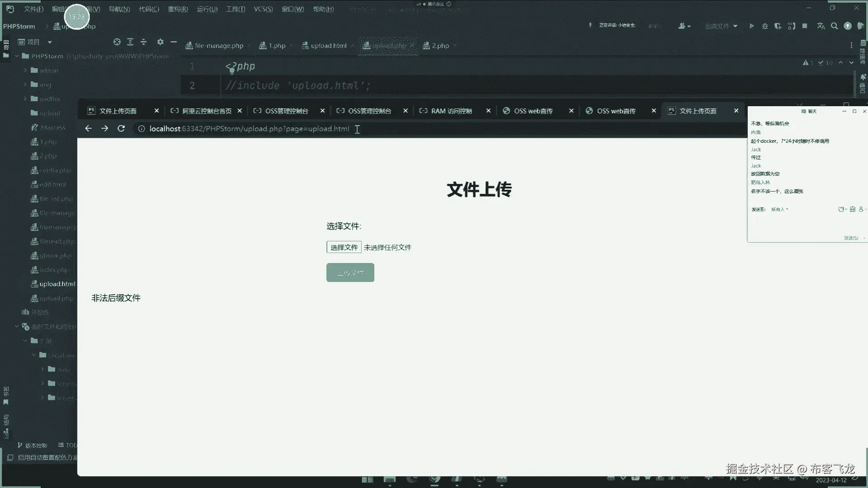Open Search Everywhere magnifier icon
Image resolution: width=868 pixels, height=488 pixels.
click(834, 26)
